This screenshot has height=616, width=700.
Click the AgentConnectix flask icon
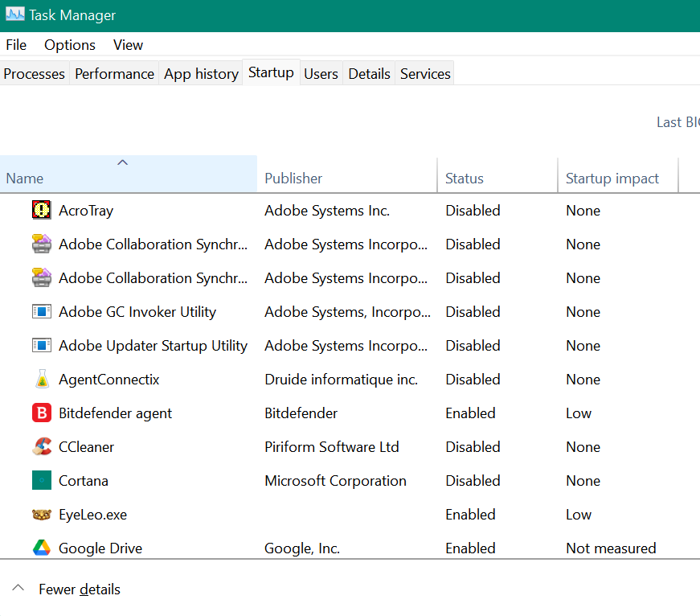click(x=42, y=379)
